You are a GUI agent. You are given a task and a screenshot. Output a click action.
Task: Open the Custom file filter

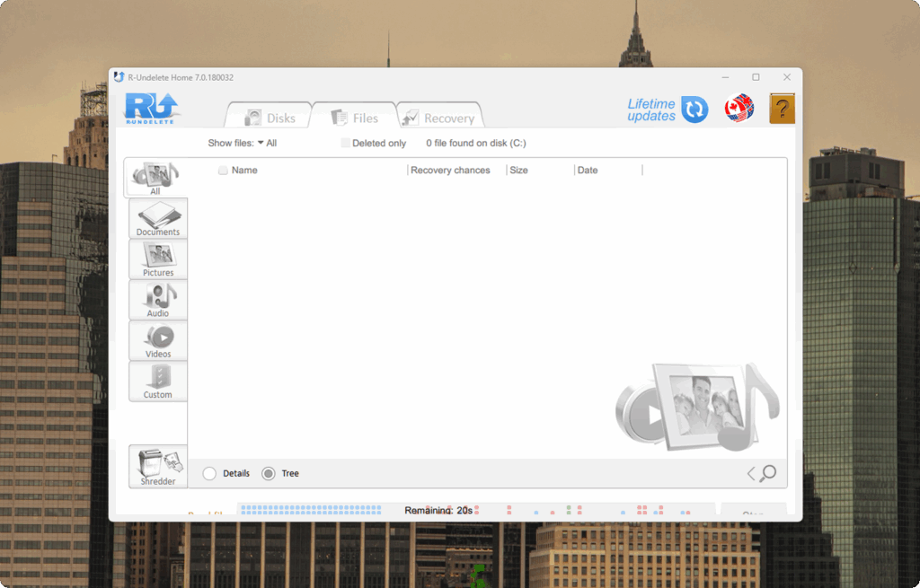pos(158,381)
